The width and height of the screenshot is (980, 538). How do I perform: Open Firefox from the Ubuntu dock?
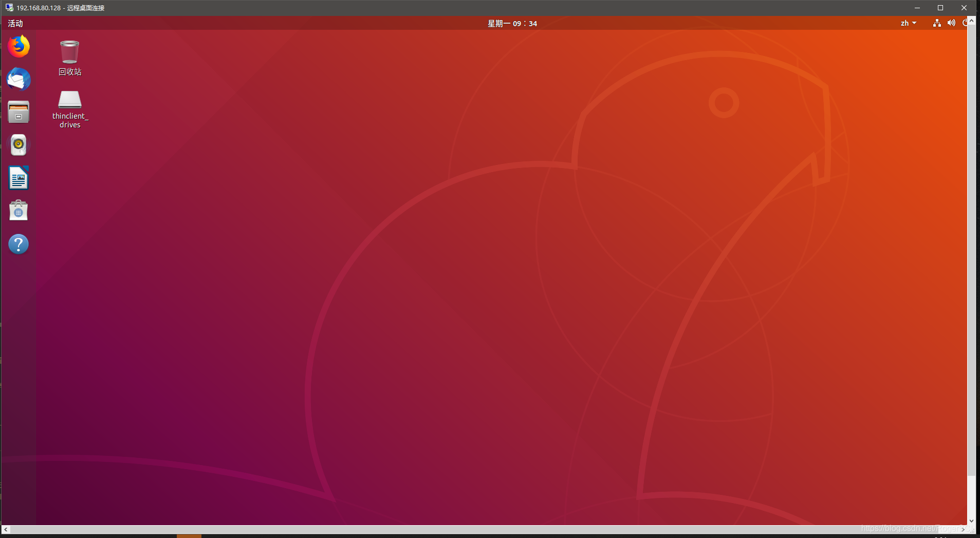pos(19,46)
